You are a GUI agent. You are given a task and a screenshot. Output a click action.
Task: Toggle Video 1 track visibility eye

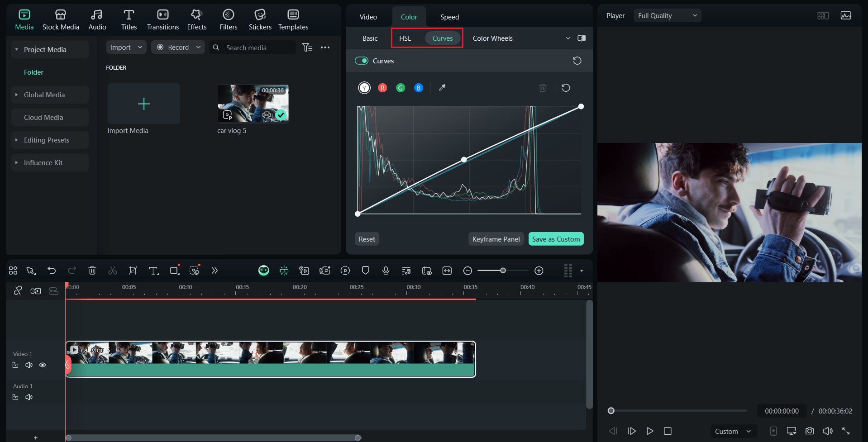click(43, 365)
